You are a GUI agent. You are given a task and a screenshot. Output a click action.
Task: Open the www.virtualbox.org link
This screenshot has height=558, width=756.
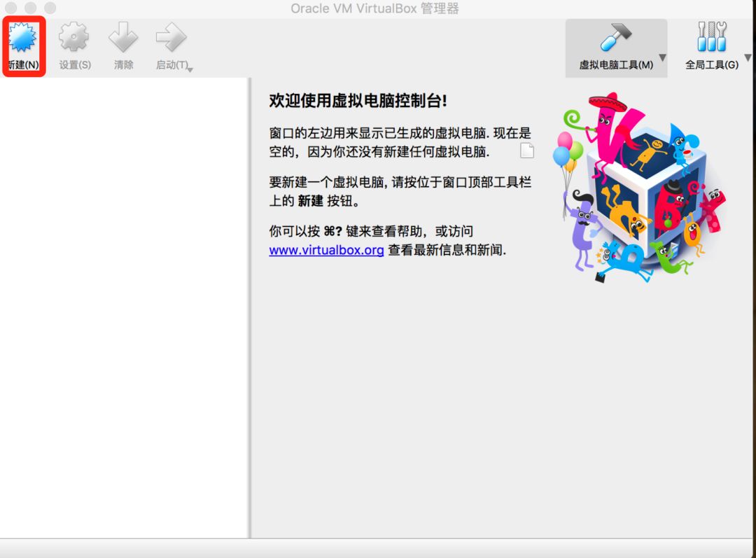coord(326,251)
